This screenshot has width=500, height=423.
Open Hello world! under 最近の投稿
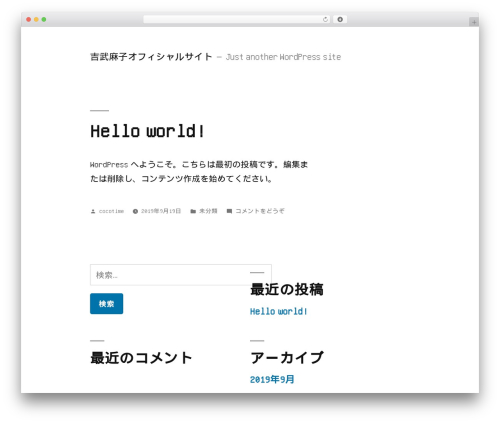278,311
